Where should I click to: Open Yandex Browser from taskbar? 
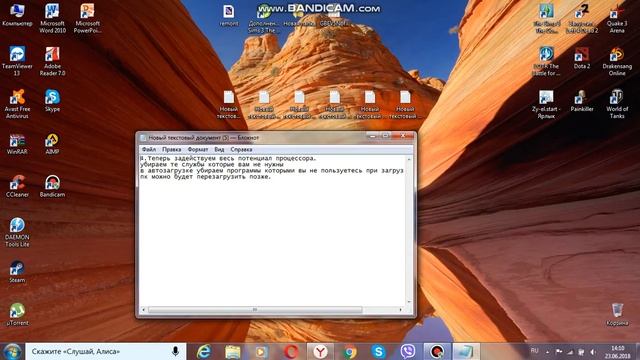[320, 351]
